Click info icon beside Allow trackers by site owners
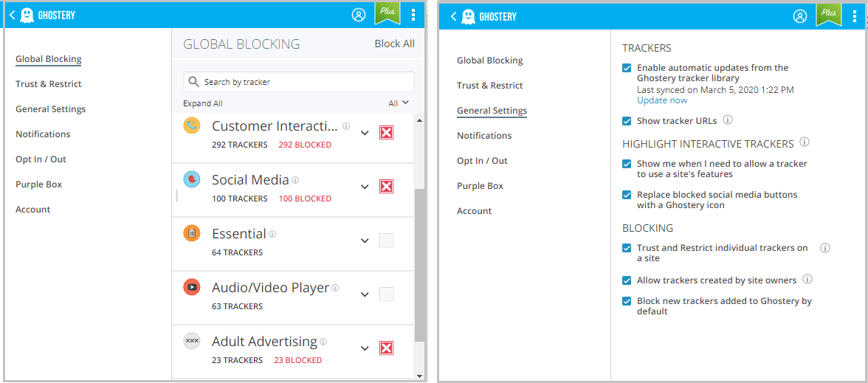 click(807, 280)
